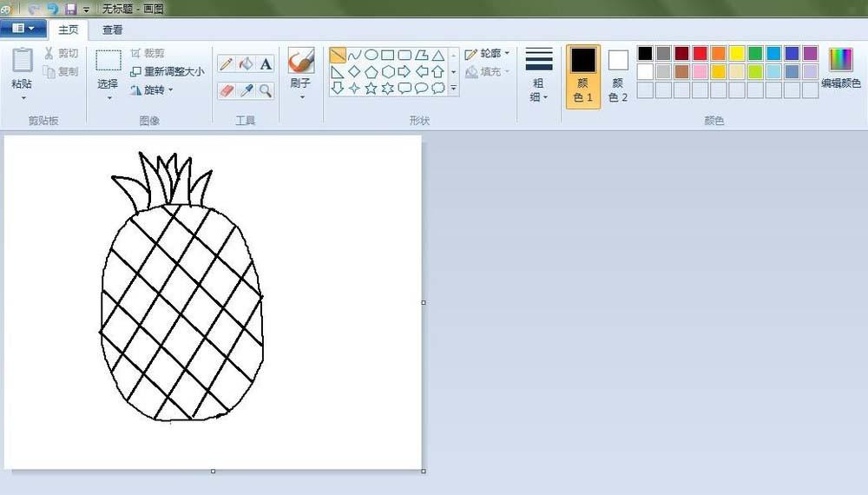
Task: Pick the five-point star shape
Action: tap(371, 88)
